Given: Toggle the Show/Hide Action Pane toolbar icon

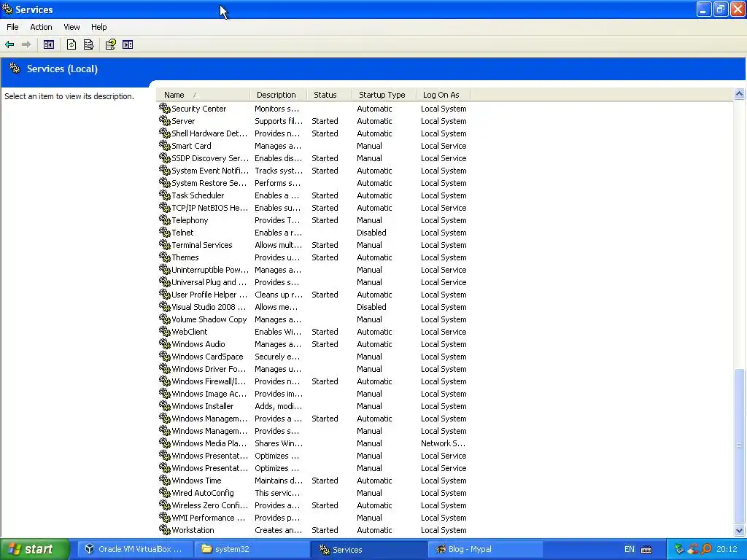Looking at the screenshot, I should [128, 44].
